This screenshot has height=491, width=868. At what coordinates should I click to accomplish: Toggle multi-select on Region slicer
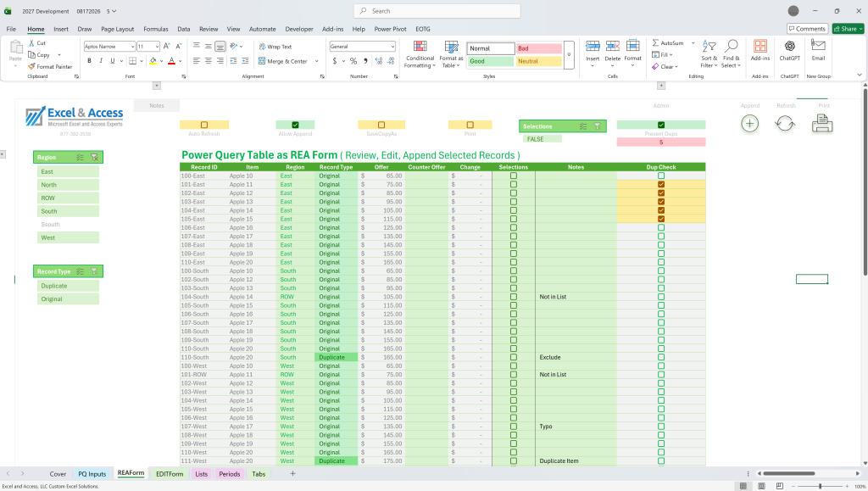[x=80, y=157]
